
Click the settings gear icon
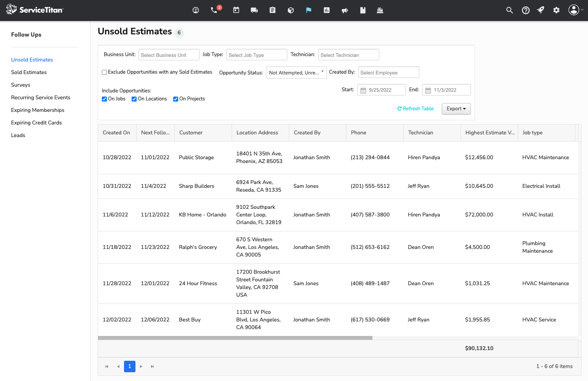[556, 10]
